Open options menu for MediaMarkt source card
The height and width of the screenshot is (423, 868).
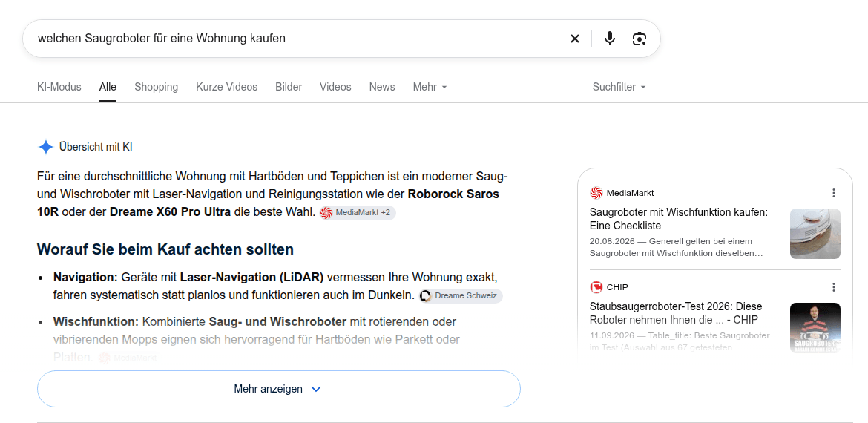pyautogui.click(x=834, y=193)
